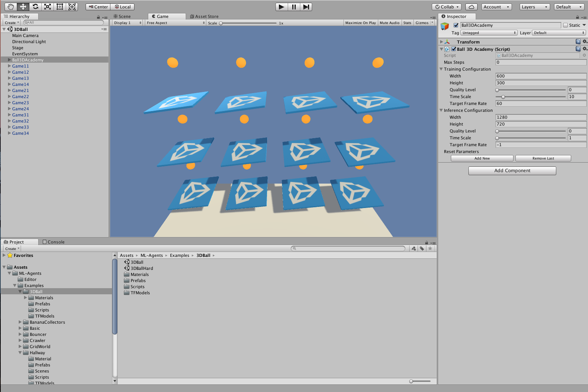Viewport: 588px width, 392px height.
Task: Click the Max Steps input field
Action: [x=541, y=62]
